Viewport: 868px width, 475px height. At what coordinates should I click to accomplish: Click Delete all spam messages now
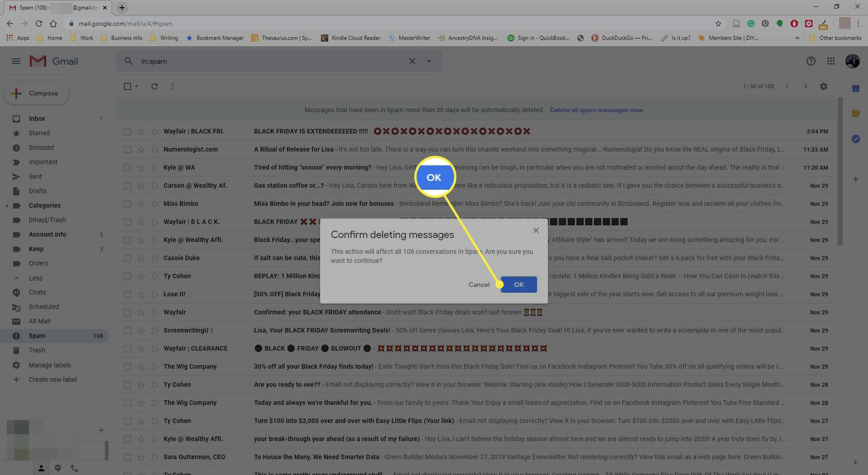click(596, 110)
